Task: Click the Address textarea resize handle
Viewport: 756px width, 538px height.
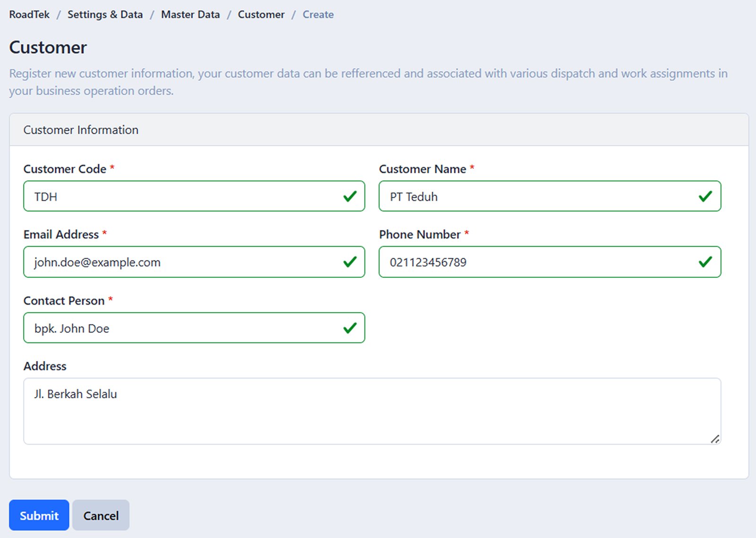Action: click(x=715, y=439)
